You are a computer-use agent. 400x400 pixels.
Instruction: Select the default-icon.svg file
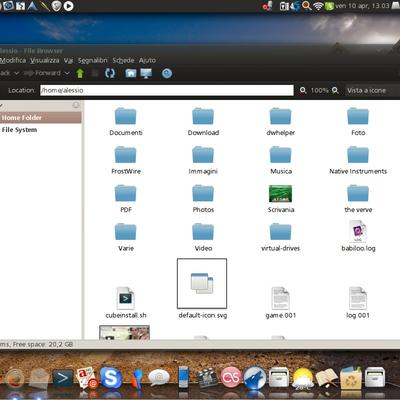202,289
